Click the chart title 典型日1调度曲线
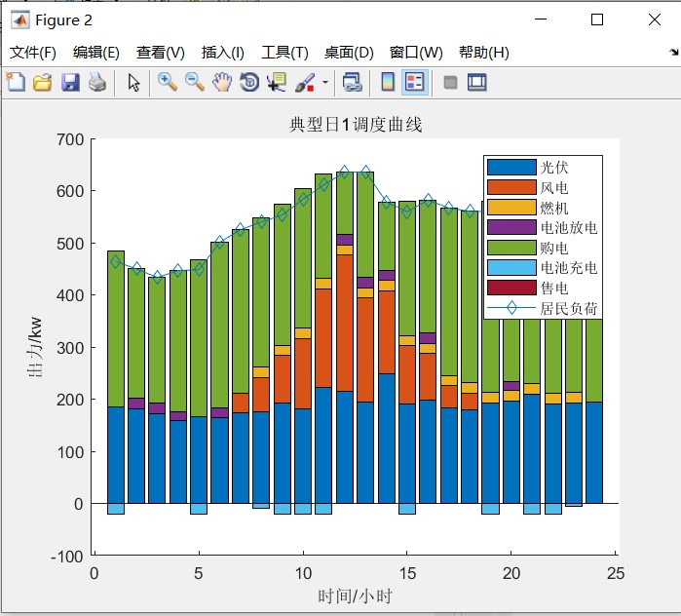The height and width of the screenshot is (616, 681). coord(356,125)
